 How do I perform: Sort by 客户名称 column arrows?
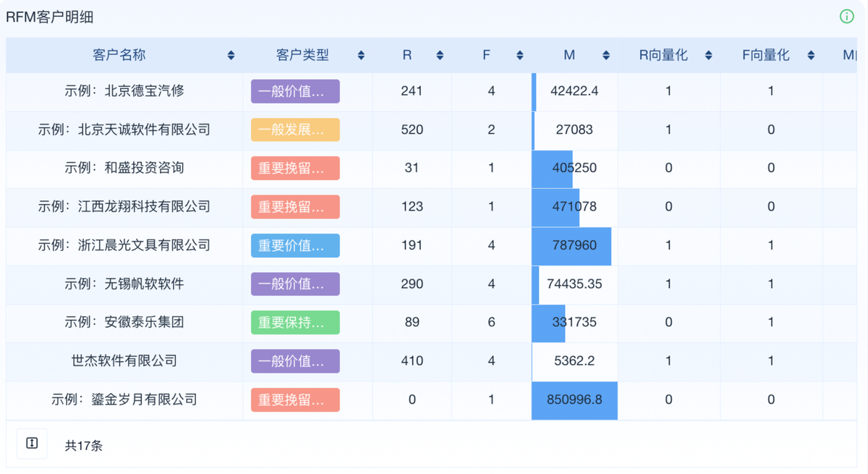[x=231, y=55]
